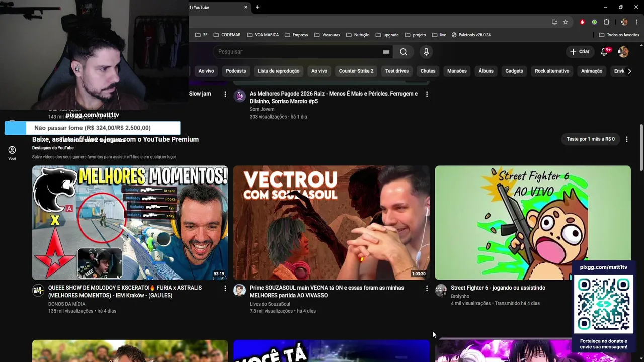Open the FURIA x ASTRALIS video thumbnail
This screenshot has height=362, width=644.
130,223
